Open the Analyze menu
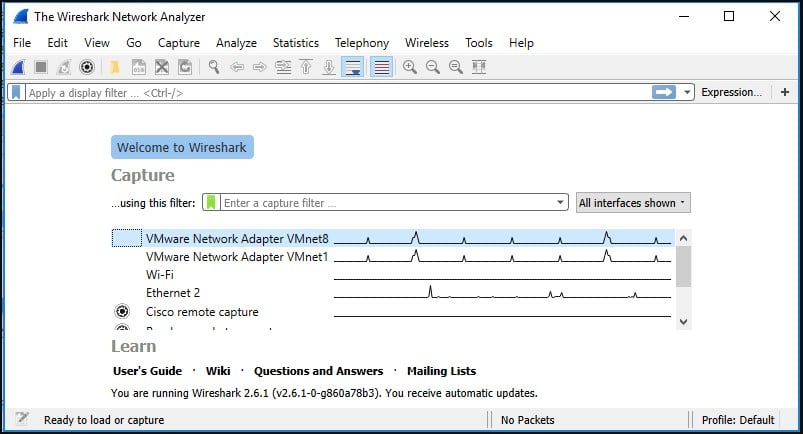Screen dimensions: 803x434 pyautogui.click(x=236, y=43)
